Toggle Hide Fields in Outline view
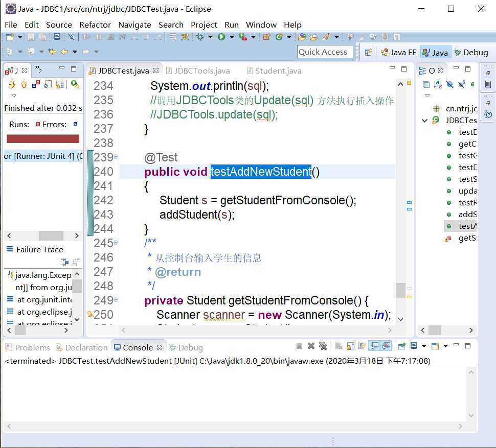The width and height of the screenshot is (496, 448). coord(449,84)
